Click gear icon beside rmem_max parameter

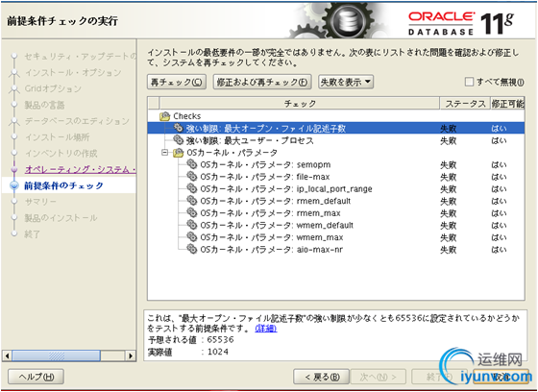coord(192,213)
